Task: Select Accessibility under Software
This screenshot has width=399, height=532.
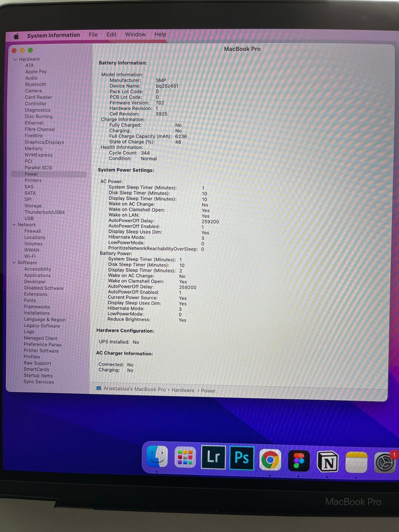Action: pyautogui.click(x=37, y=269)
